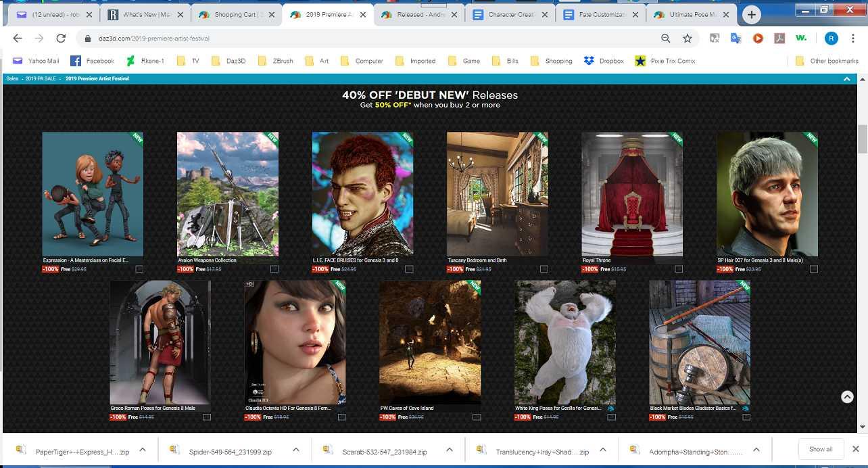Open the Facebook bookmark
Viewport: 868px width, 468px height.
pyautogui.click(x=93, y=61)
